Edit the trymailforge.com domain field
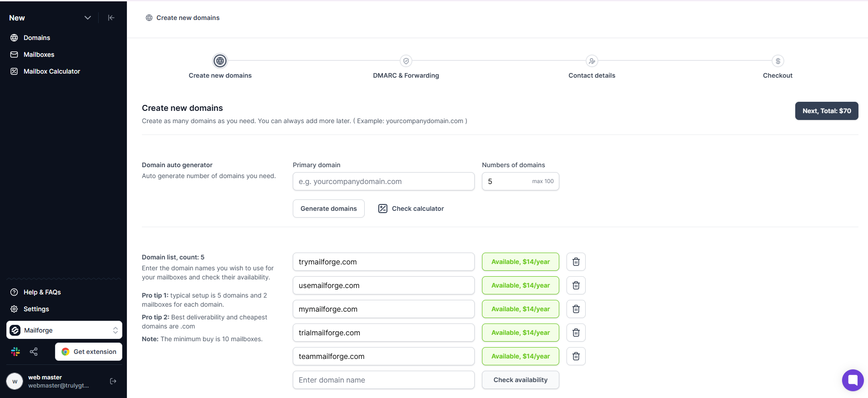Image resolution: width=868 pixels, height=398 pixels. click(x=384, y=262)
